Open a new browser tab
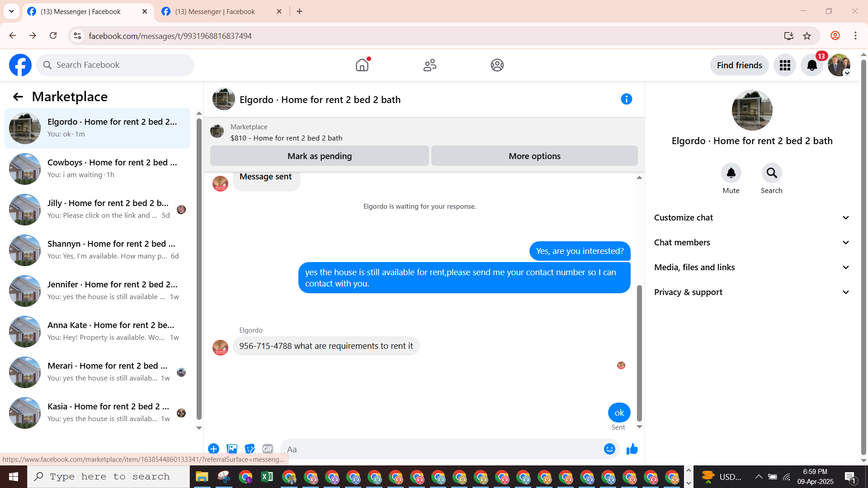 click(x=299, y=12)
